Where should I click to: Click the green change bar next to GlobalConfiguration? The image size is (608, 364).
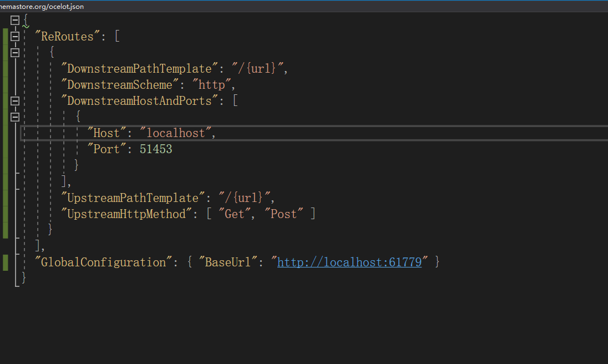(4, 261)
